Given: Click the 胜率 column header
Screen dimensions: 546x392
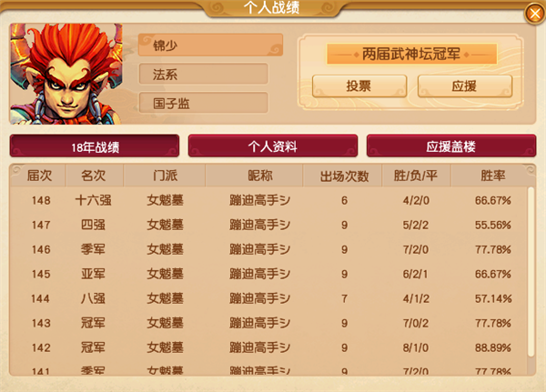Looking at the screenshot, I should click(x=492, y=176).
